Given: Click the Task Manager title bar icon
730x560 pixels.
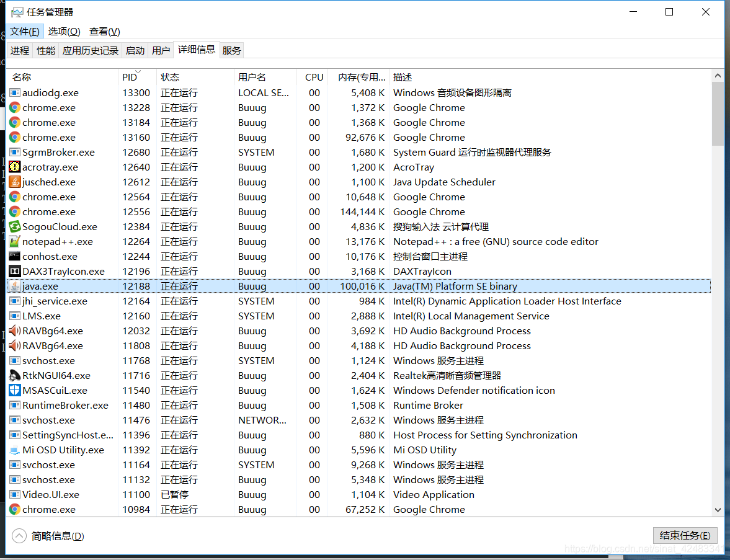Looking at the screenshot, I should tap(17, 12).
